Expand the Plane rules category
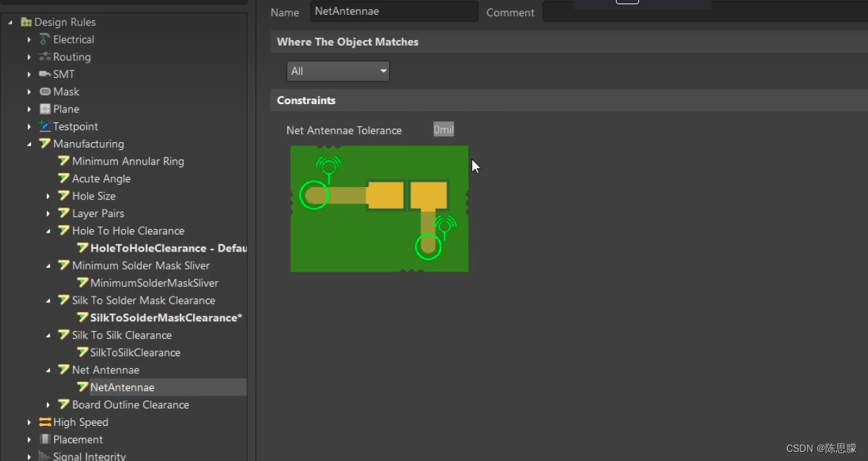Image resolution: width=868 pixels, height=461 pixels. (x=29, y=109)
